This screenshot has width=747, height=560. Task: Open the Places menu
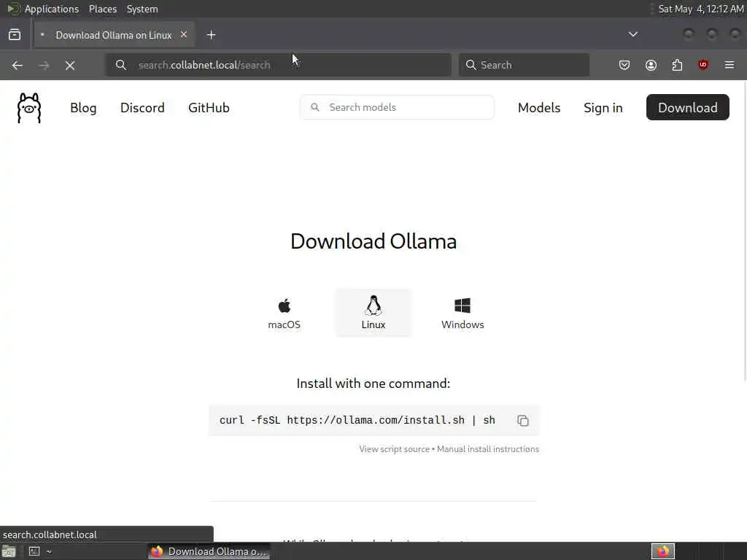[x=103, y=9]
